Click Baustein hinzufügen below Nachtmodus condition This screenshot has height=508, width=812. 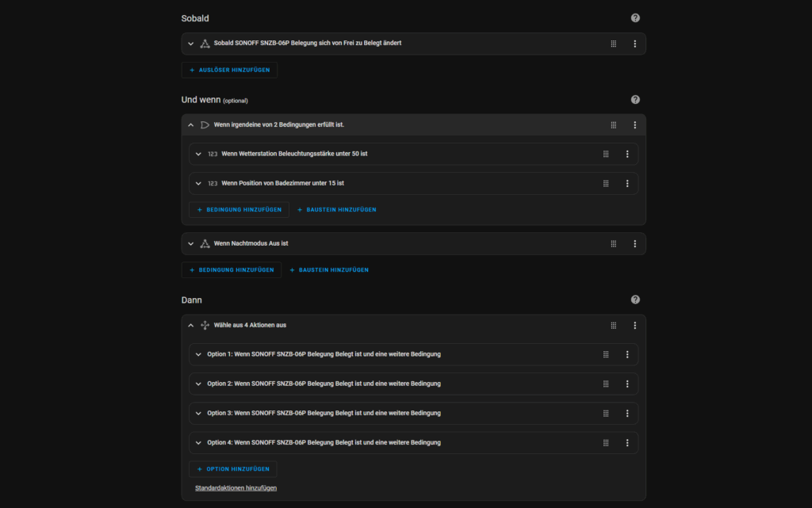[x=329, y=270]
